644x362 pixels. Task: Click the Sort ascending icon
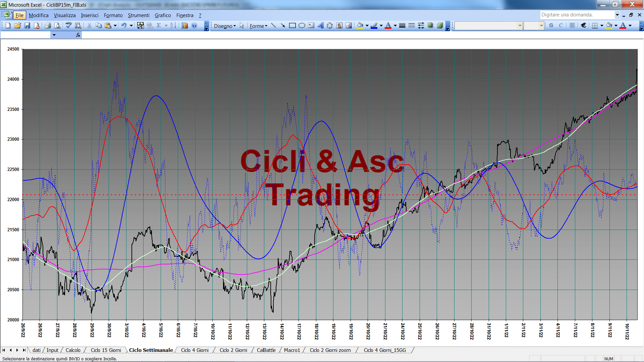click(173, 25)
